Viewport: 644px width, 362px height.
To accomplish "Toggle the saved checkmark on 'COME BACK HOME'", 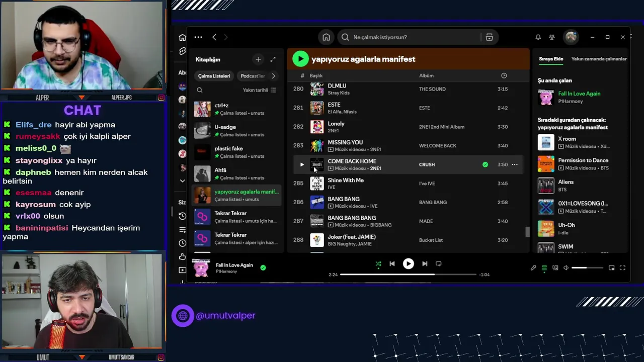I will (485, 164).
